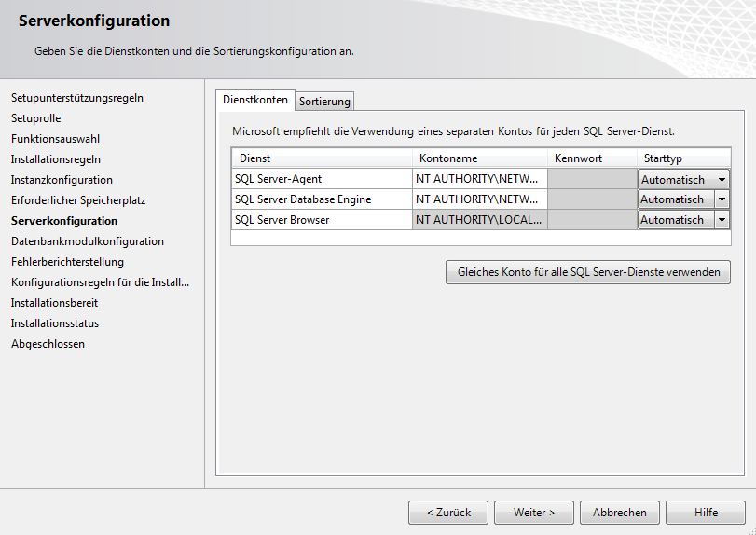Go back with the Zurück button
Viewport: 756px width, 535px height.
click(x=448, y=513)
